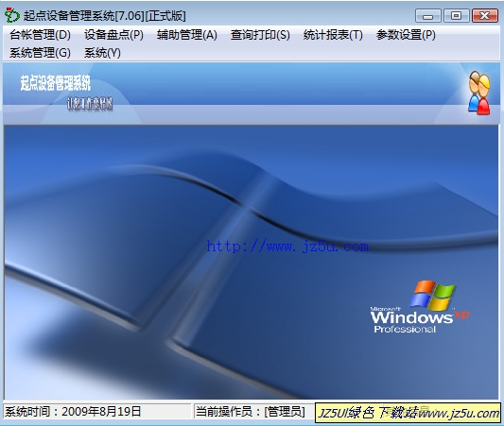The width and height of the screenshot is (504, 426).
Task: Maximize the 起点设备管理系统 window
Action: [456, 16]
